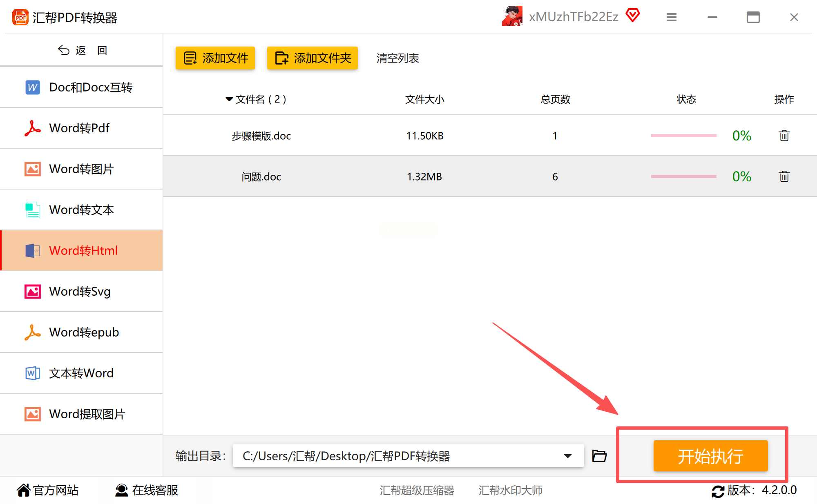Screen dimensions: 817x504
Task: Click the VIP diamond badge icon
Action: click(632, 16)
